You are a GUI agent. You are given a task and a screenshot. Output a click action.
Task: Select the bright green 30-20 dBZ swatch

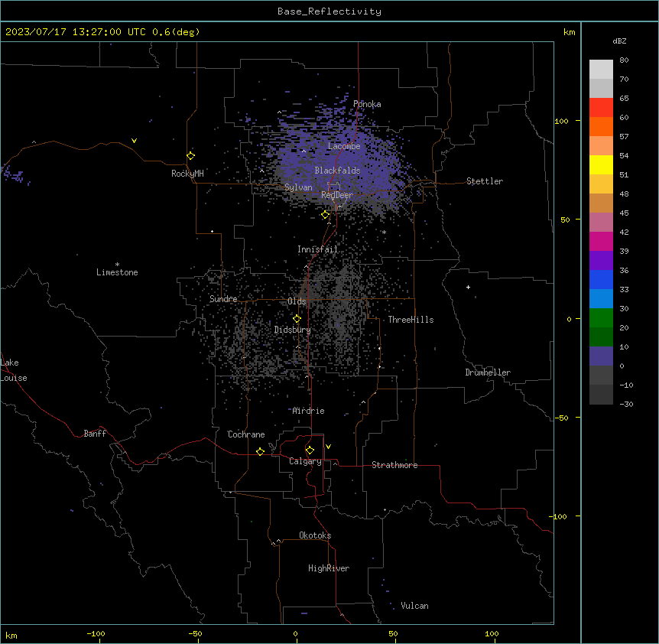point(601,318)
